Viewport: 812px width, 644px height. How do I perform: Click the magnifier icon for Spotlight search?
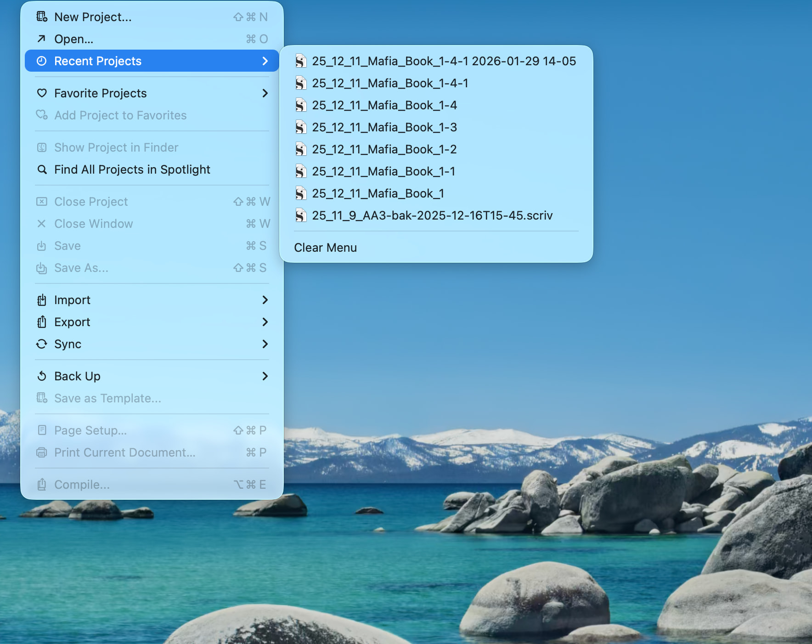[x=42, y=169]
